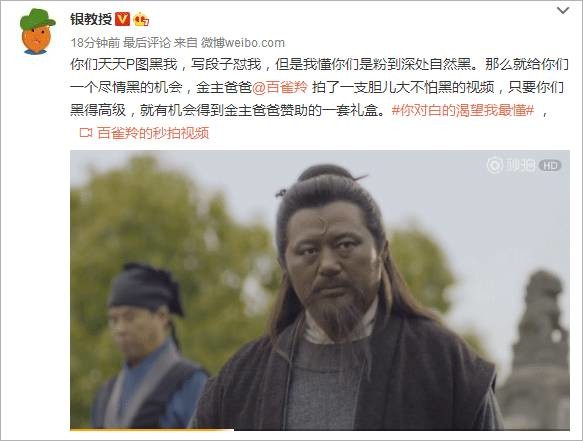Click the 微博weibo.com source link
The image size is (583, 441).
243,43
